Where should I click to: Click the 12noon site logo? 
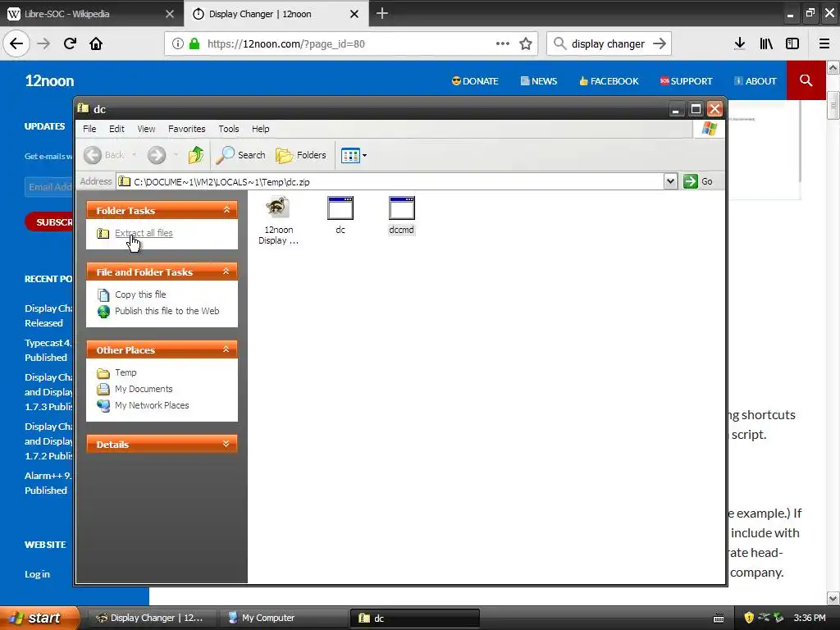tap(49, 81)
